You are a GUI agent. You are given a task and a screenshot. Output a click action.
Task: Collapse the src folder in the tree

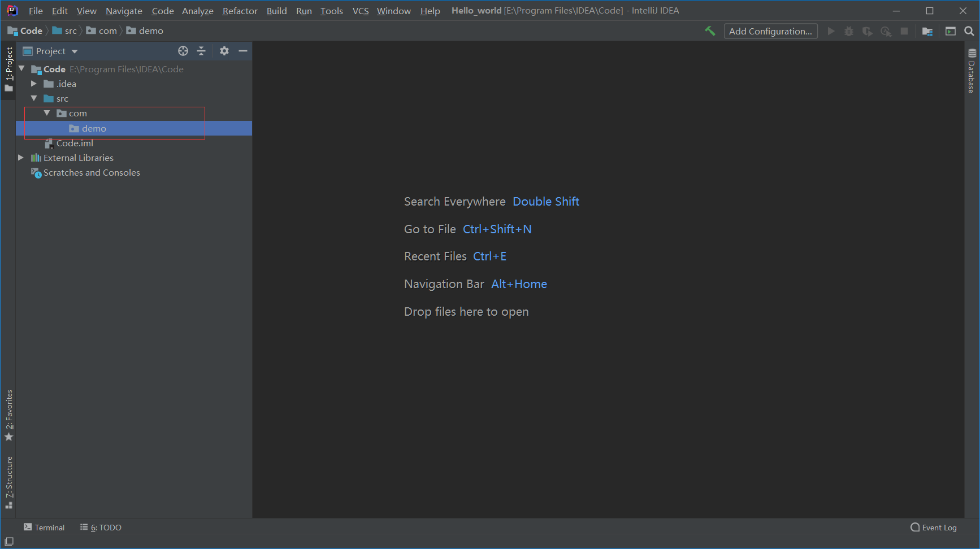coord(34,98)
